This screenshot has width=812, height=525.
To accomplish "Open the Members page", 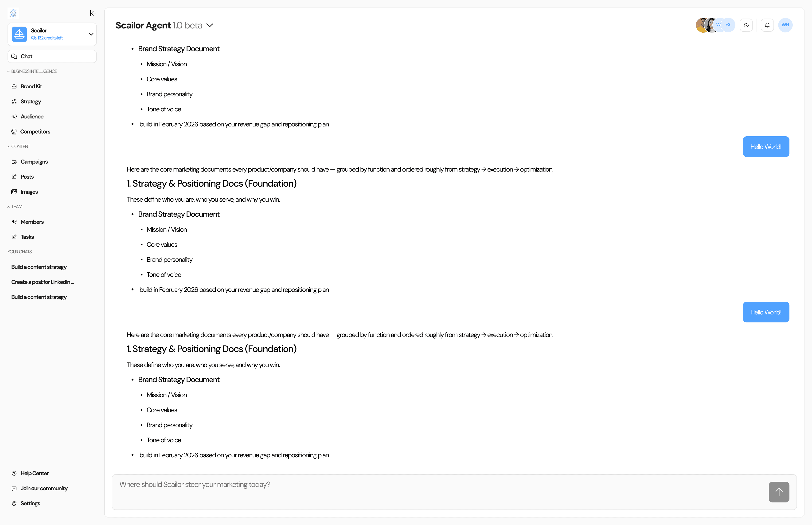I will click(x=32, y=222).
